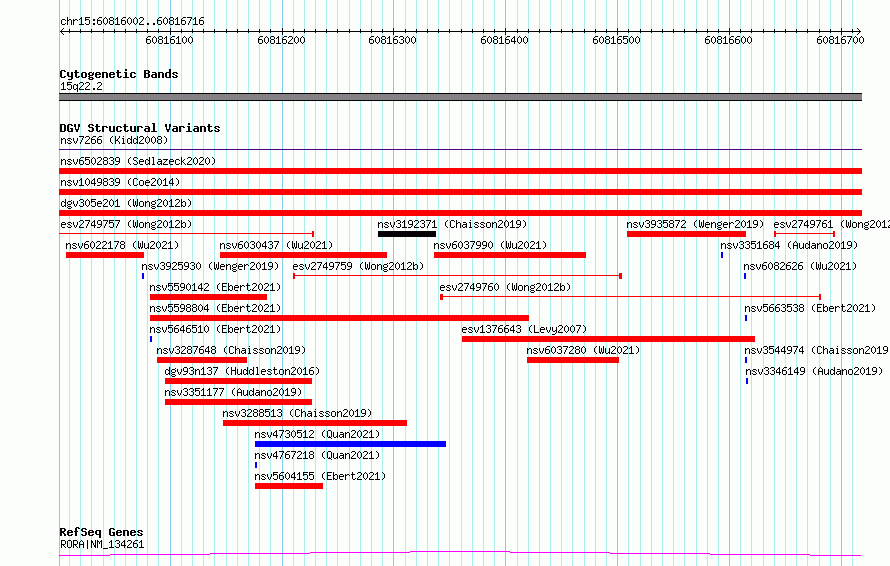Screen dimensions: 890x566
Task: Open nsv3544974 (Chaisson2019) label
Action: click(x=816, y=350)
